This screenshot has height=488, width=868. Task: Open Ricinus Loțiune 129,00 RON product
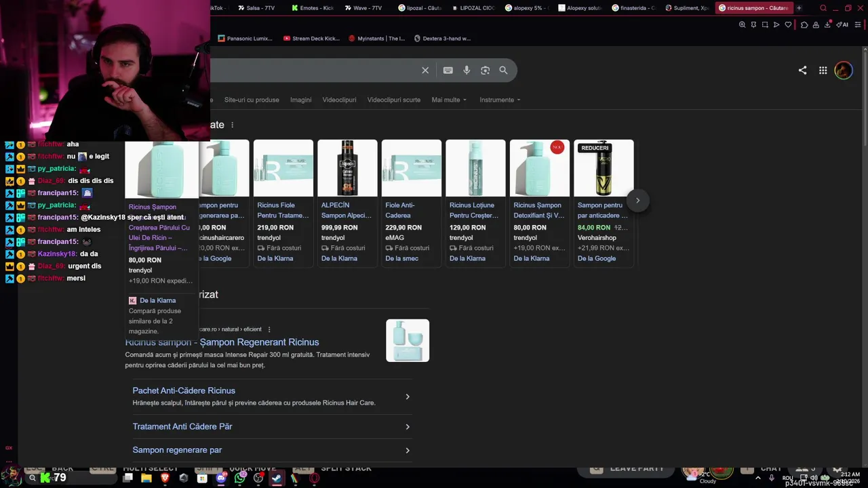point(475,203)
